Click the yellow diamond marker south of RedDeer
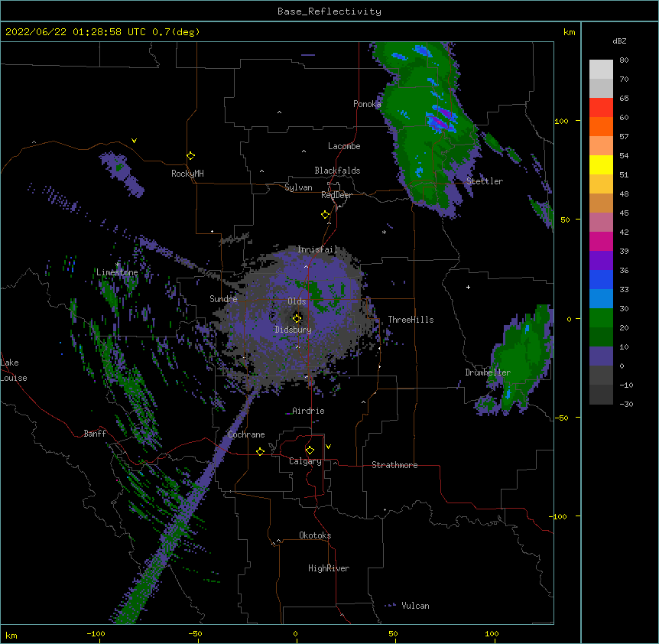 click(x=326, y=215)
